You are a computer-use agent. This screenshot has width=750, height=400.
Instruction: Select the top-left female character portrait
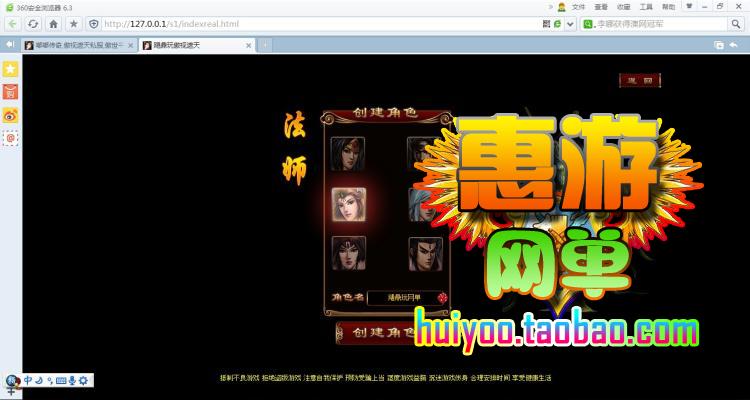pos(348,154)
